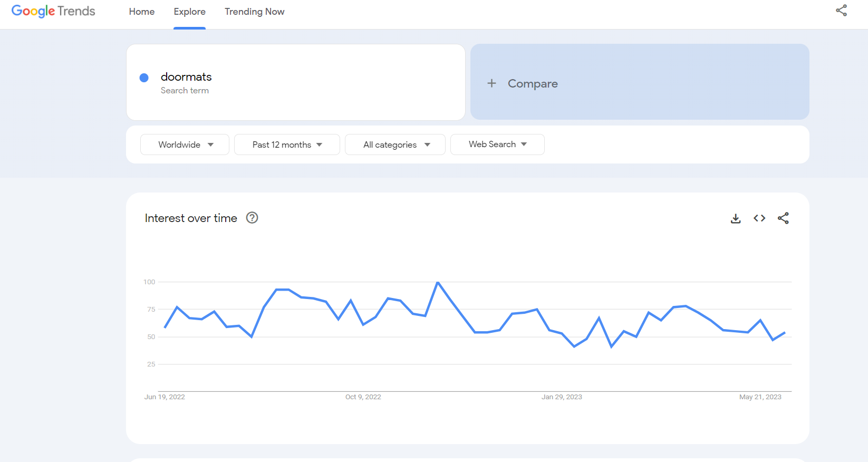868x462 pixels.
Task: Click the Interest over time heading
Action: (191, 218)
